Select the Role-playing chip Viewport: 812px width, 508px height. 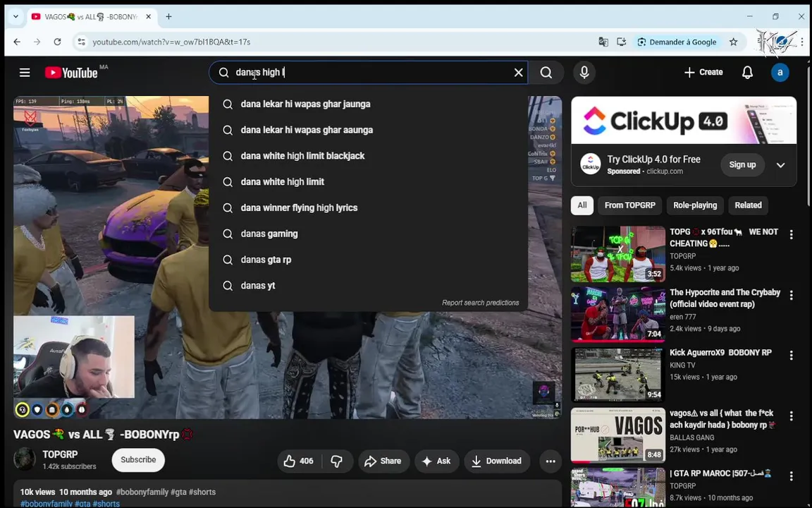[695, 205]
